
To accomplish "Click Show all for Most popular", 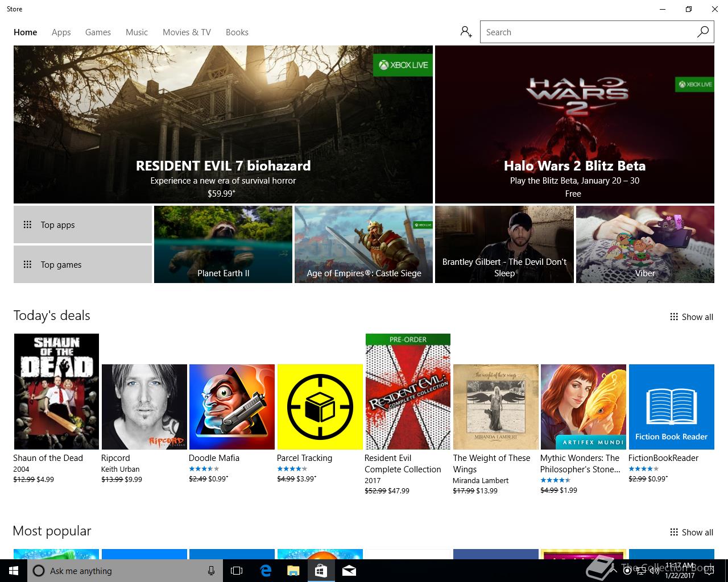I will pyautogui.click(x=692, y=532).
